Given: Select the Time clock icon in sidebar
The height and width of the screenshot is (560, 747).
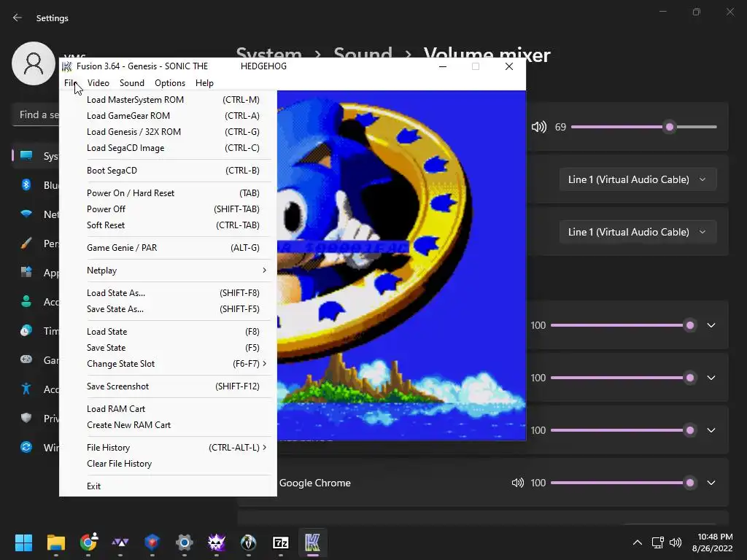Looking at the screenshot, I should pos(26,330).
